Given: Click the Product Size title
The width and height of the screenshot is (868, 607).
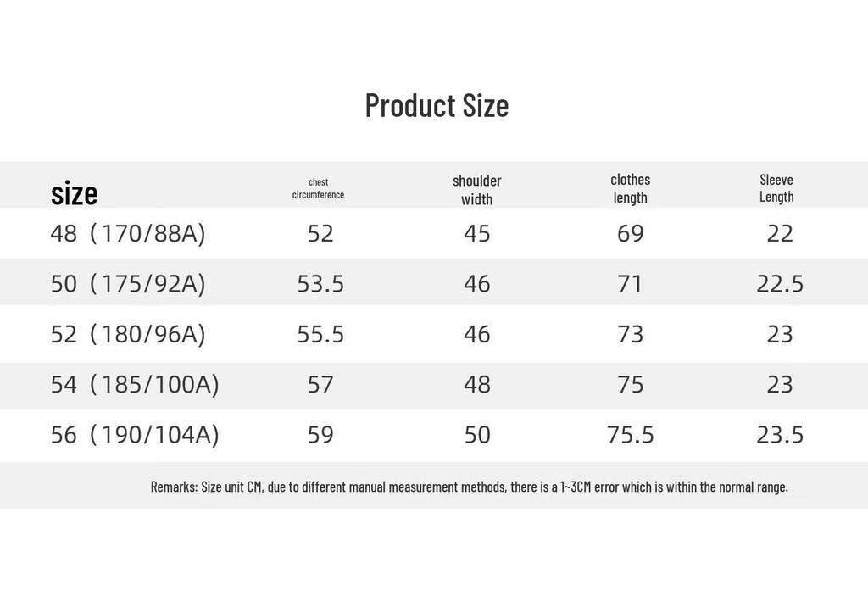Looking at the screenshot, I should point(437,105).
